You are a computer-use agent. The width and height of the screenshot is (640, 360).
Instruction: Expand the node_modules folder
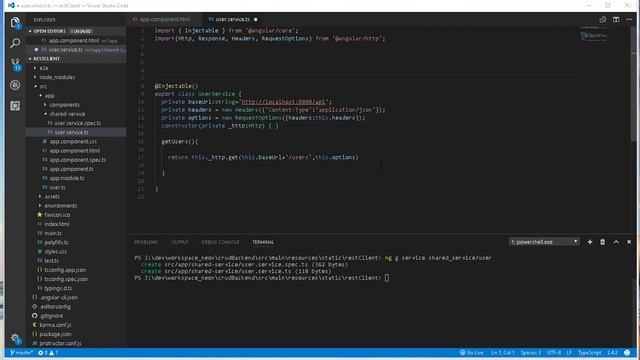[x=57, y=77]
